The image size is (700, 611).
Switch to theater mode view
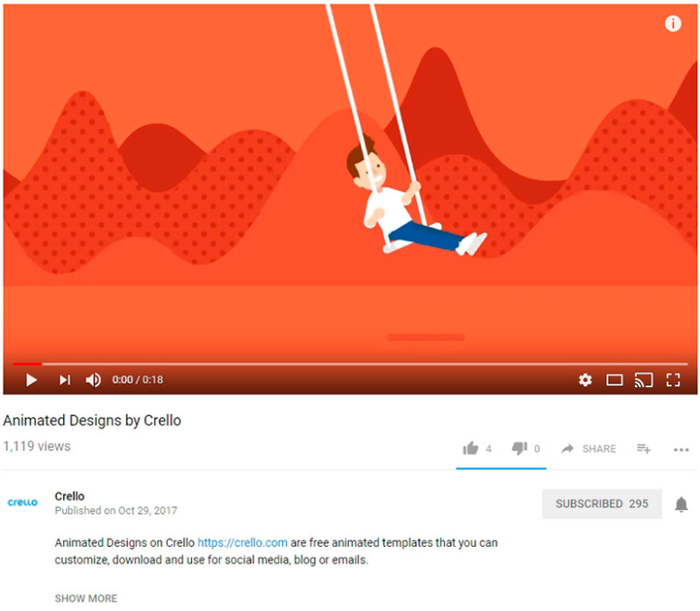click(x=614, y=380)
